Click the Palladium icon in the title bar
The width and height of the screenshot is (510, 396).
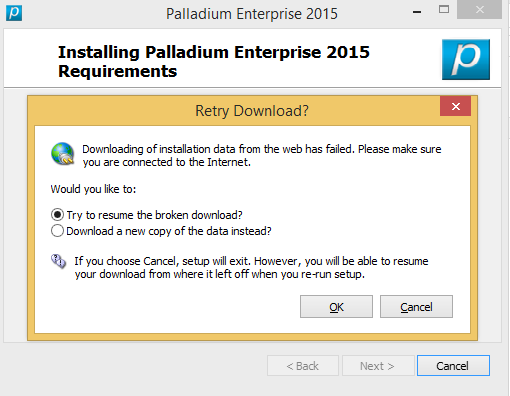click(x=14, y=13)
